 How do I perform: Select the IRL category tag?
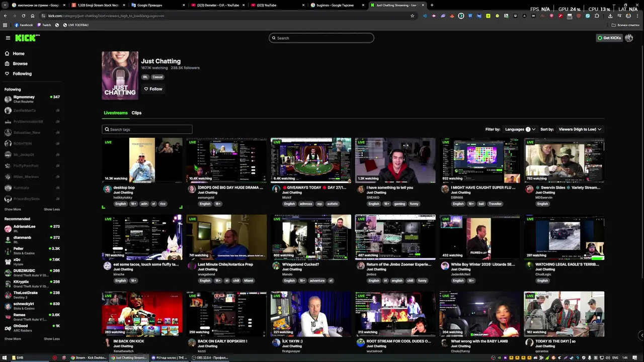tap(145, 77)
